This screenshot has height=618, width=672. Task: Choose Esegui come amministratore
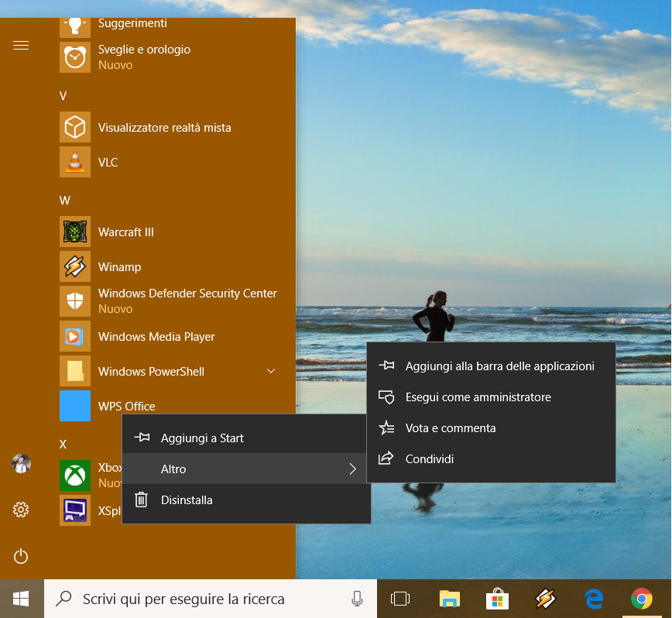pos(477,397)
